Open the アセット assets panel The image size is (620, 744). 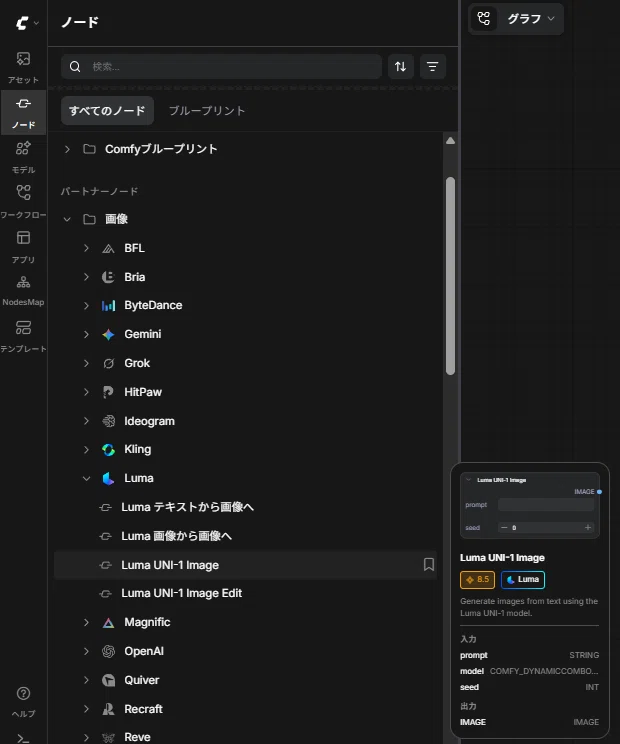click(x=23, y=67)
